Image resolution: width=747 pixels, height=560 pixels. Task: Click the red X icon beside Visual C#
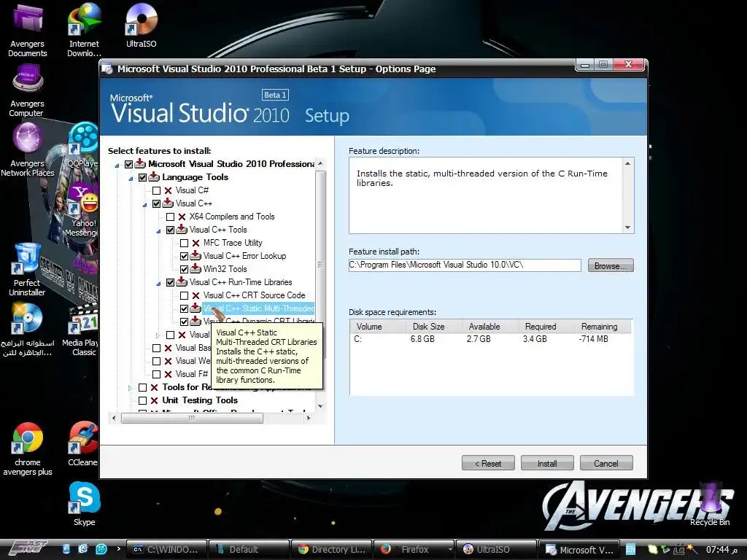point(169,190)
